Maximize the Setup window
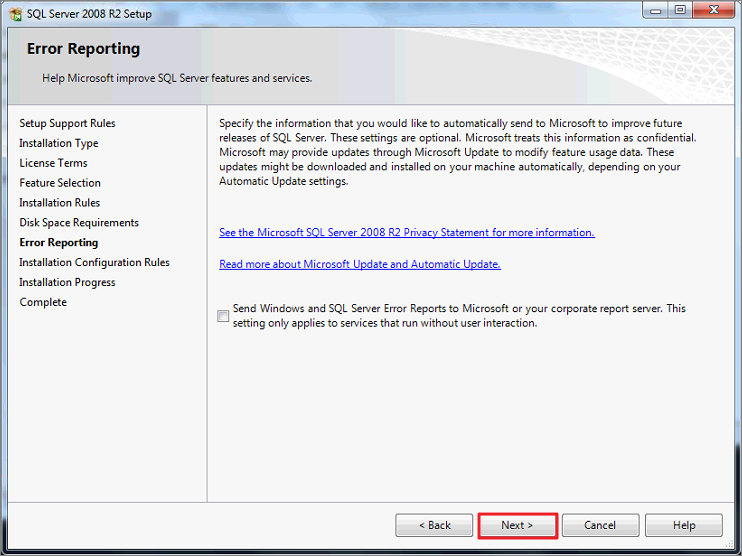 tap(680, 10)
